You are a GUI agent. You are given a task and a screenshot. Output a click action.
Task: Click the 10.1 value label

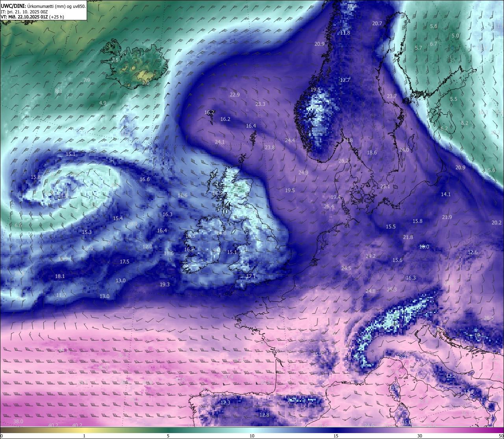pyautogui.click(x=479, y=335)
